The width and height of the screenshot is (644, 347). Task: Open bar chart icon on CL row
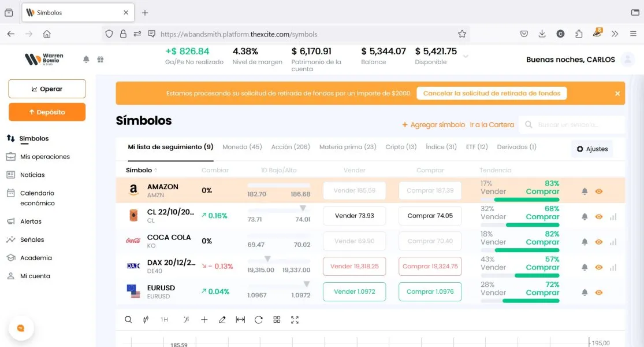tap(613, 217)
